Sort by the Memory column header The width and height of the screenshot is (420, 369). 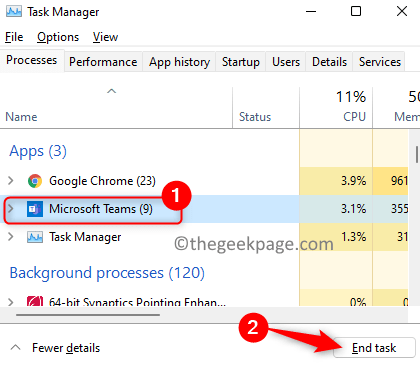click(397, 107)
